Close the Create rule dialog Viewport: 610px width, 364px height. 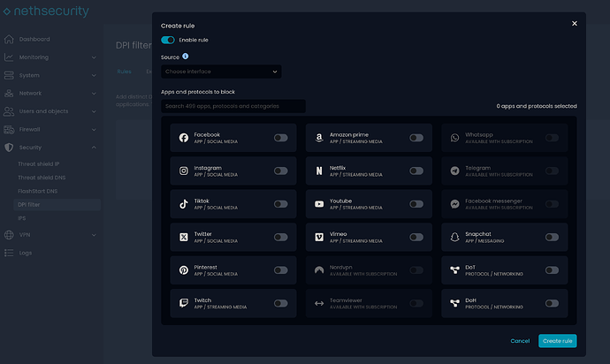point(575,23)
